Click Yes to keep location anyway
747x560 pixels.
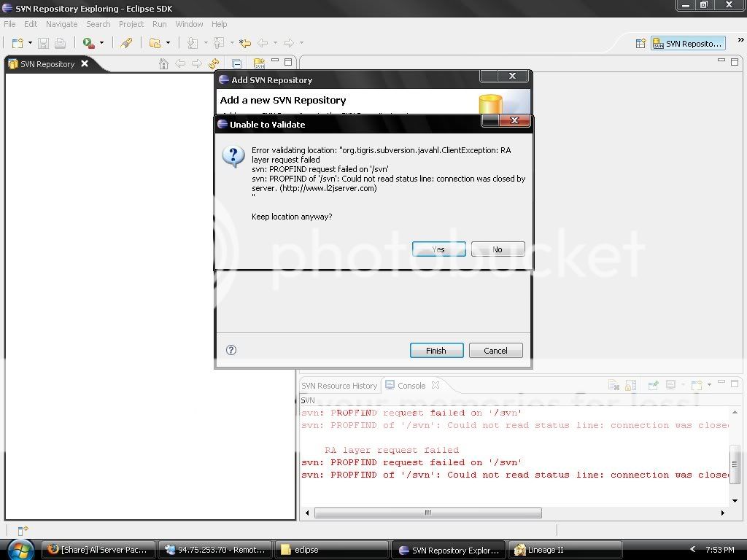click(x=438, y=249)
